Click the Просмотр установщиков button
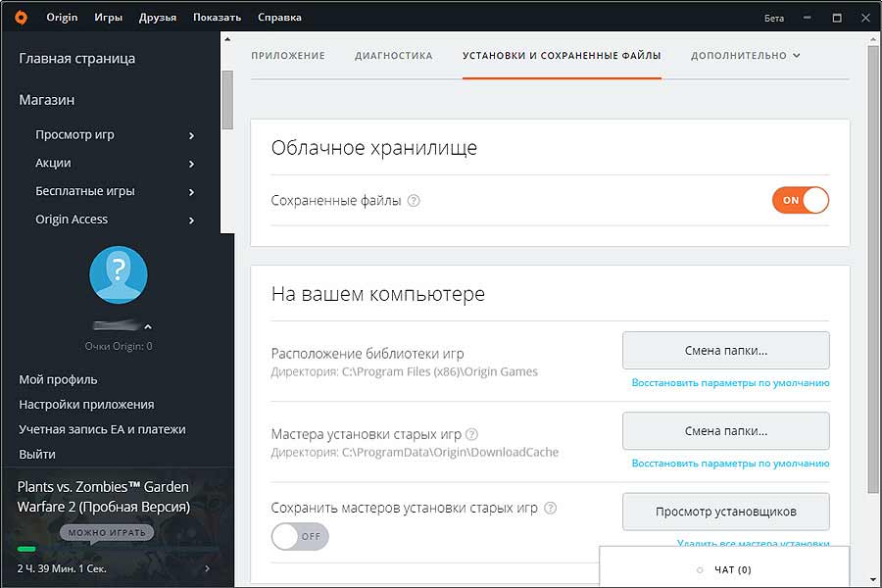Viewport: 882px width, 588px height. [x=725, y=512]
